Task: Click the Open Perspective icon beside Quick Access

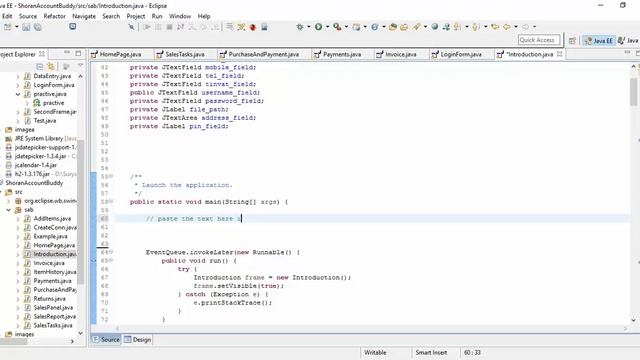Action: pyautogui.click(x=572, y=40)
